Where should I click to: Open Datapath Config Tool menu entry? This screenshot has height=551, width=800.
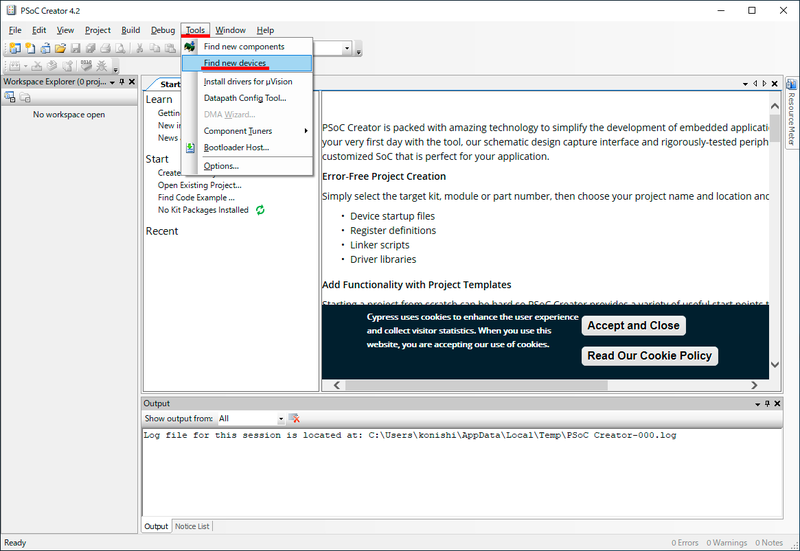click(247, 98)
